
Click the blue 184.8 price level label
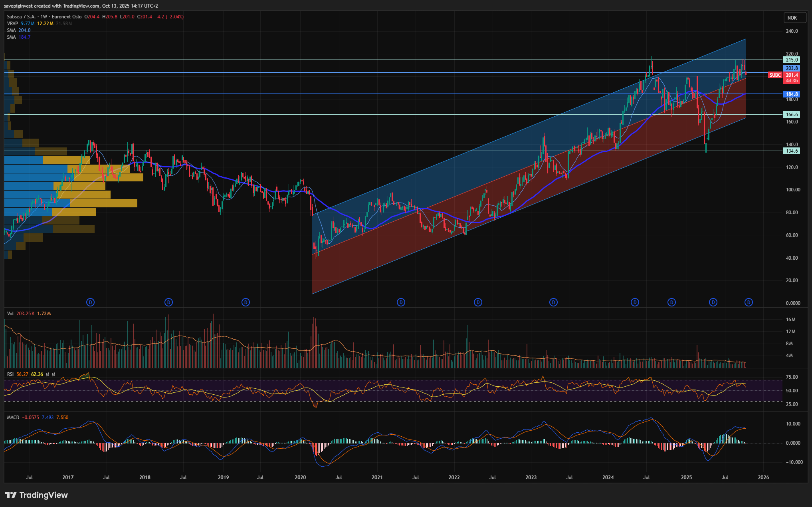click(x=792, y=94)
